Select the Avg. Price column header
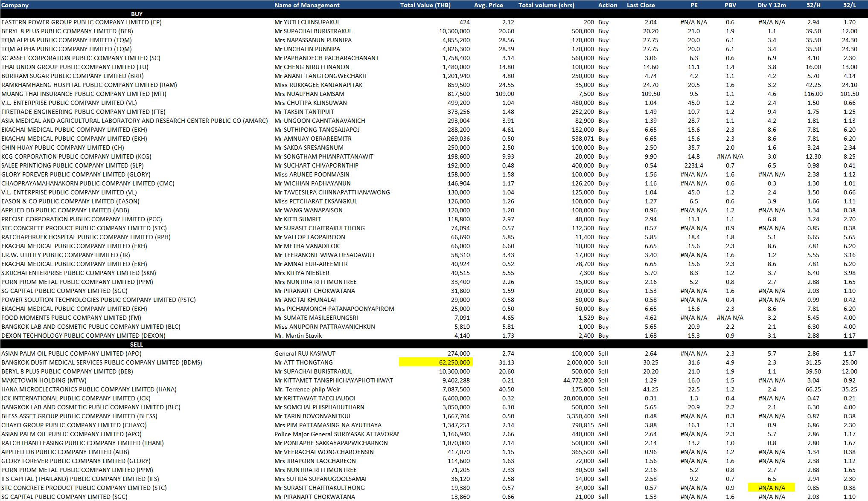Viewport: 868px width, 501px height. coord(488,5)
